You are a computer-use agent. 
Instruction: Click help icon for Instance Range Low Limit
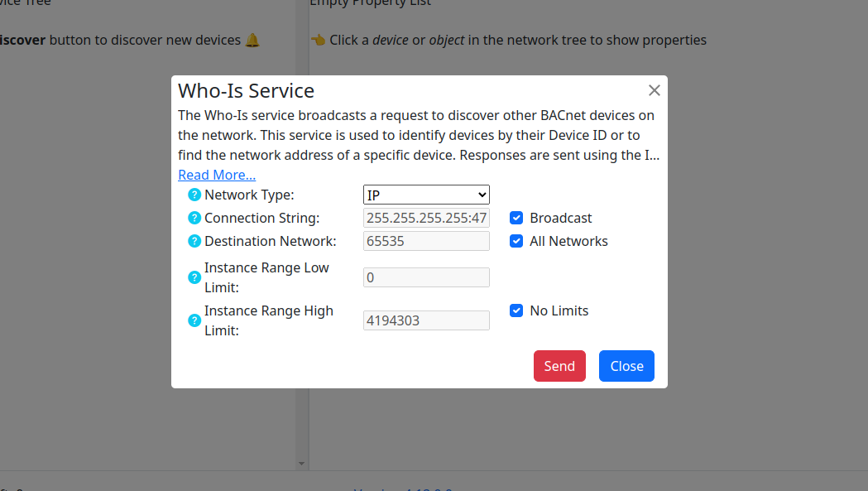[194, 277]
